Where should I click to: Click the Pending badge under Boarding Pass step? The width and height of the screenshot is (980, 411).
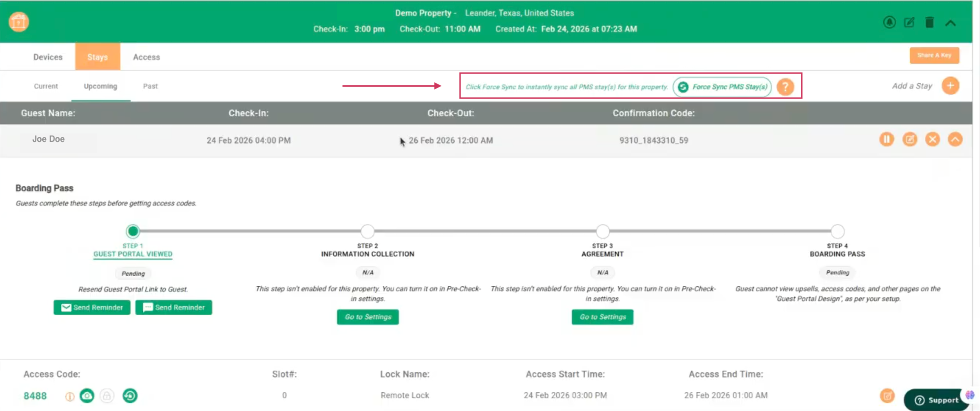pyautogui.click(x=838, y=273)
